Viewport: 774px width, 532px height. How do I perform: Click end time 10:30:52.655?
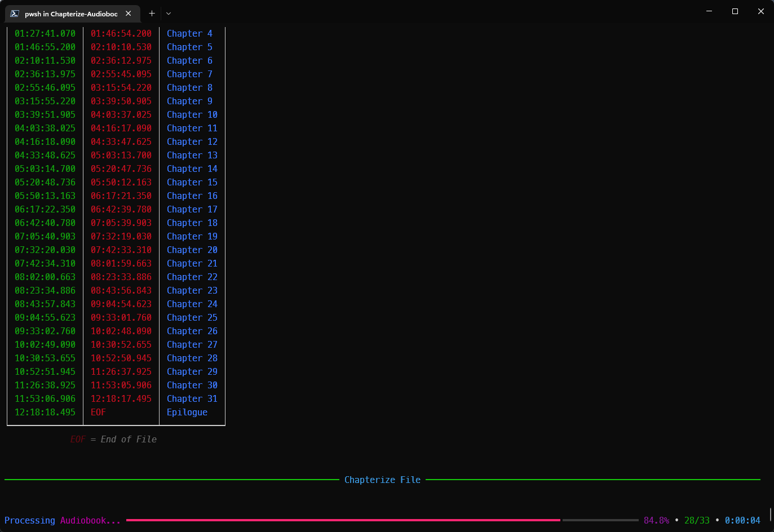(121, 345)
